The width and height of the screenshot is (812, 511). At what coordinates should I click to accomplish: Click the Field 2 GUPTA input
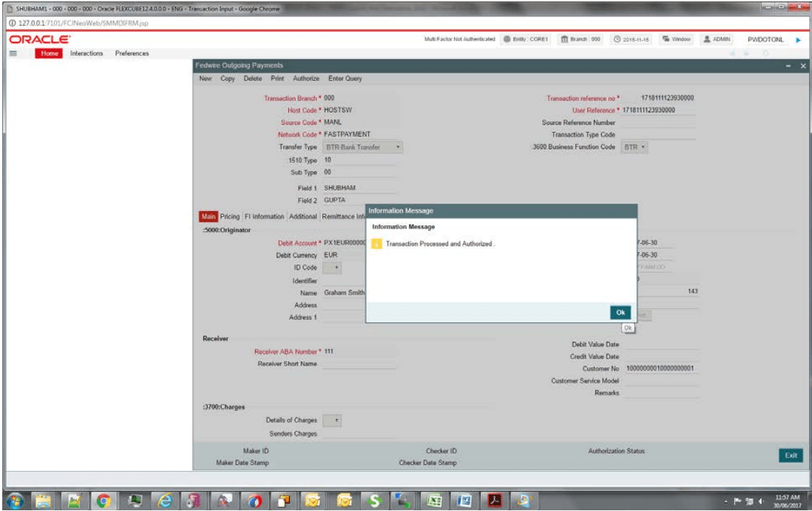(359, 200)
